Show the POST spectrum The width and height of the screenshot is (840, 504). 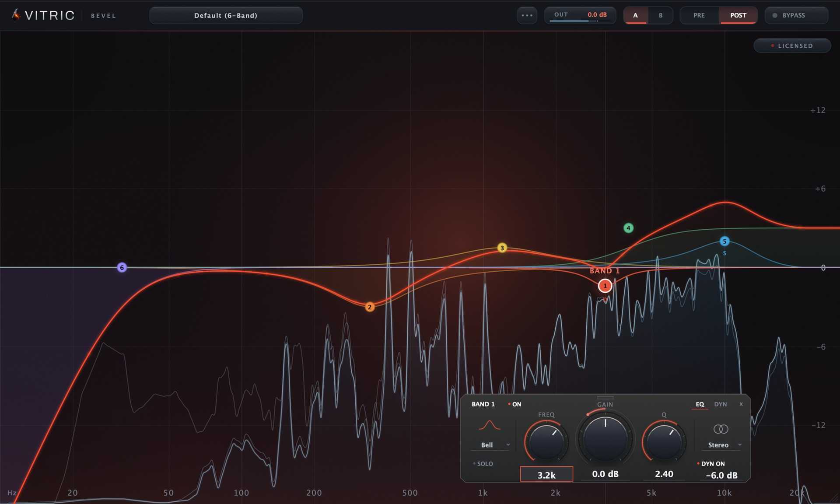tap(738, 15)
